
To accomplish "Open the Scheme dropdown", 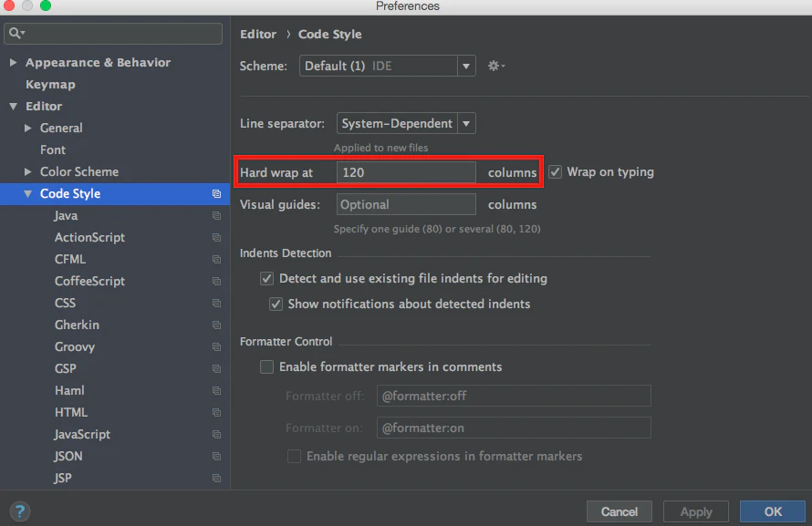I will (x=388, y=66).
